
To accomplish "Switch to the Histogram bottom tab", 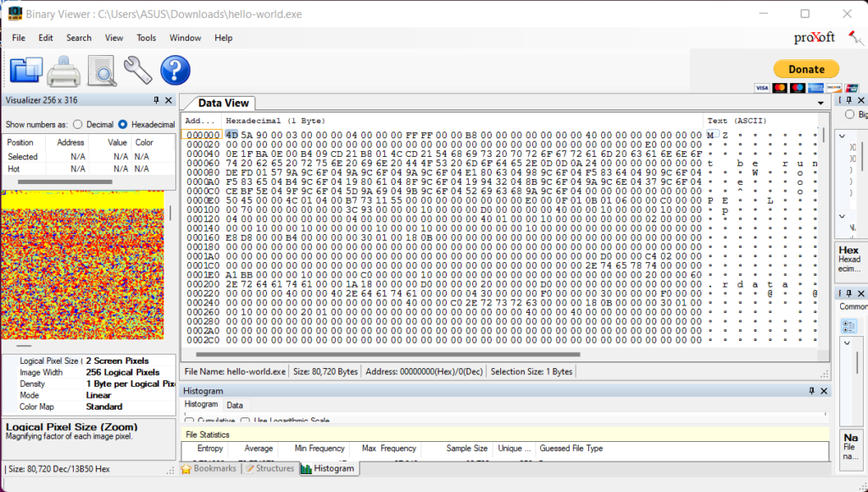I will click(x=328, y=469).
